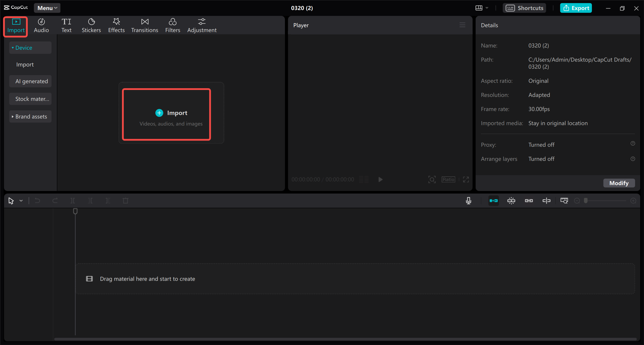
Task: Open the Menu dropdown
Action: [47, 8]
